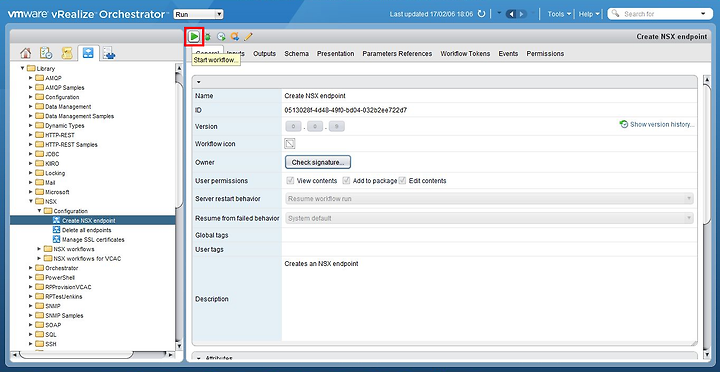Screen dimensions: 720x372
Task: Collapse the NSX folder in tree
Action: [x=31, y=202]
